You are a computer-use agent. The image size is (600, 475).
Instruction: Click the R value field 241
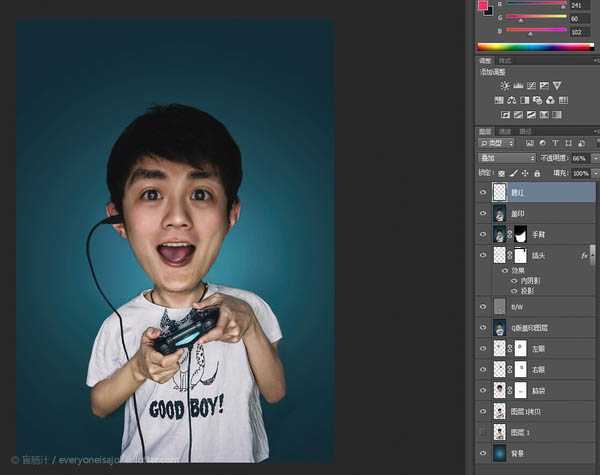click(580, 5)
